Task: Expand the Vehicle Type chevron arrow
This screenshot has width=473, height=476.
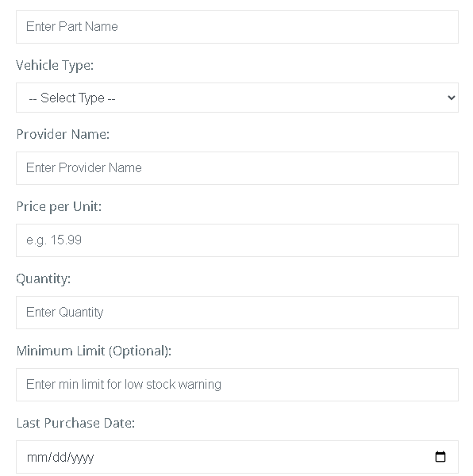Action: (451, 98)
